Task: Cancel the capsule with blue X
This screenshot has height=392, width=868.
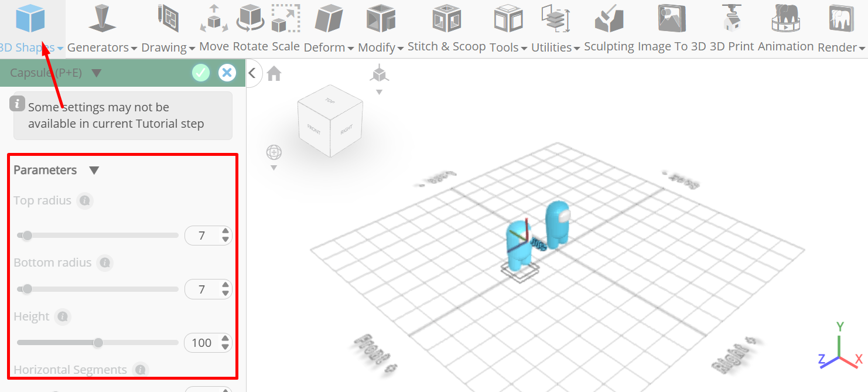Action: (x=227, y=73)
